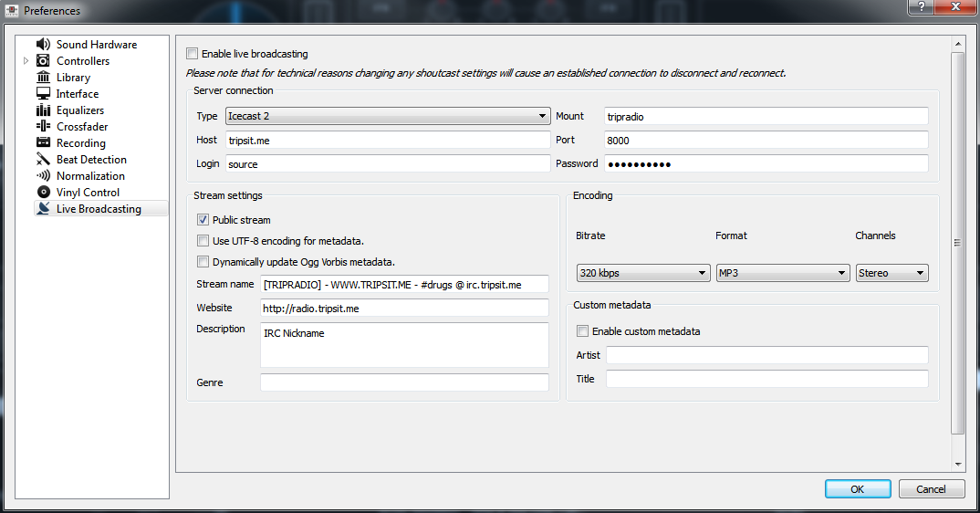Screen dimensions: 980x513
Task: Open the Bitrate dropdown showing 320 kbps
Action: [x=643, y=273]
